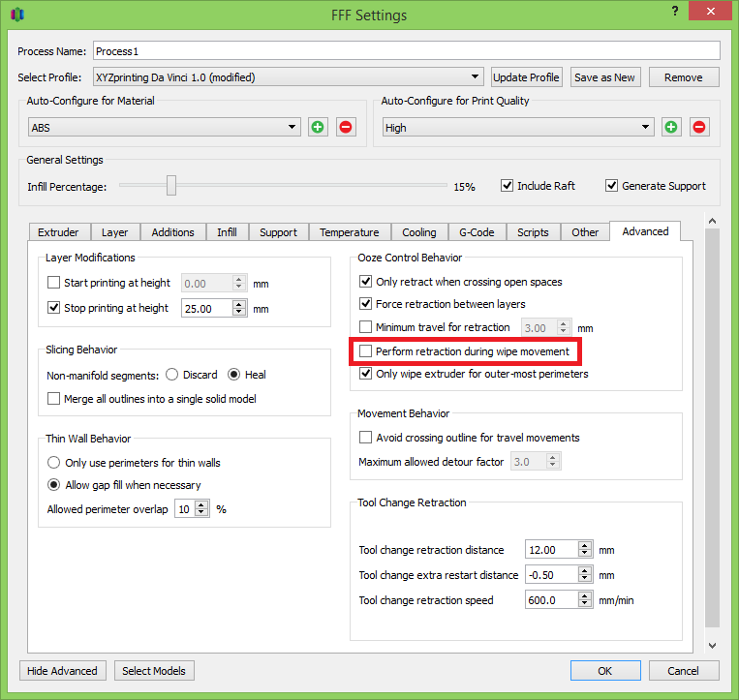Image resolution: width=739 pixels, height=700 pixels.
Task: Select Heal for non-manifold segments
Action: (x=233, y=375)
